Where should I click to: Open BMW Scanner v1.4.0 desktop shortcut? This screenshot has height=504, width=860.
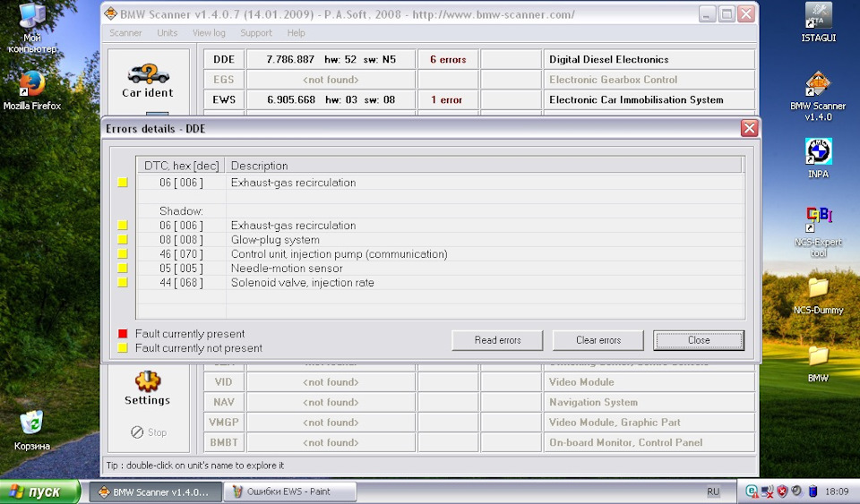pyautogui.click(x=818, y=84)
